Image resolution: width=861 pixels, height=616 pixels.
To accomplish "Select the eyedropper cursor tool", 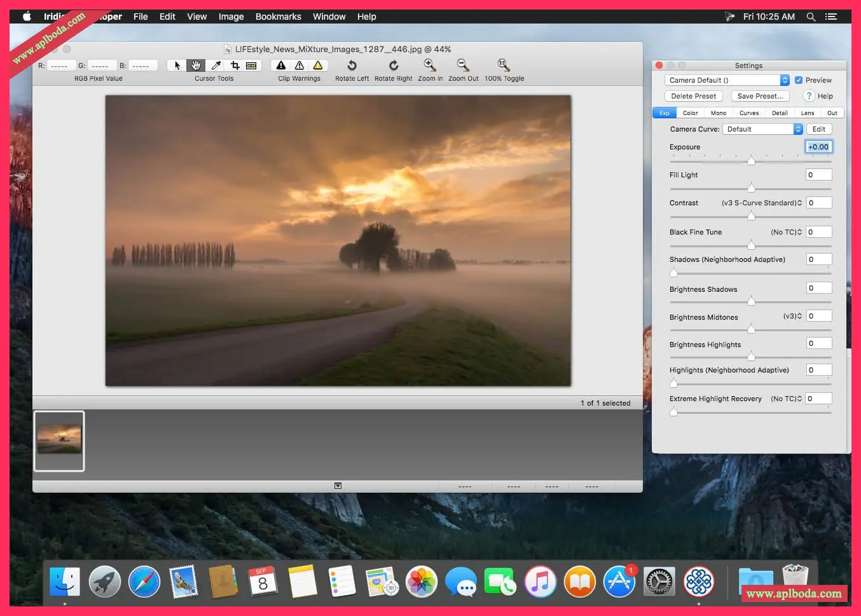I will point(216,65).
